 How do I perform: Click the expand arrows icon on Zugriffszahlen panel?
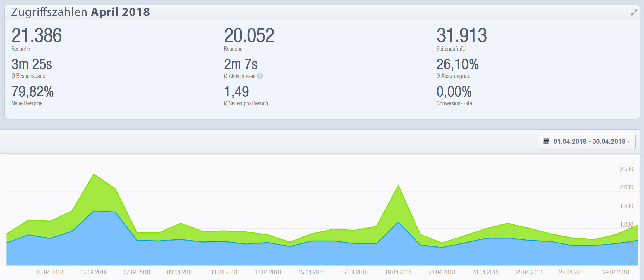(634, 13)
